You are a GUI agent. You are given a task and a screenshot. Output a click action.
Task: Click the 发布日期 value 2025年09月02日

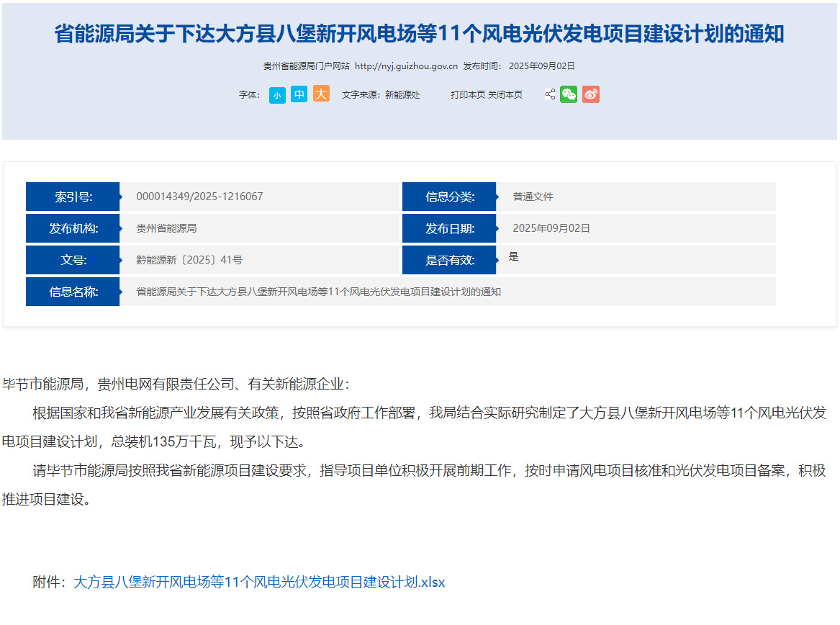[x=551, y=228]
